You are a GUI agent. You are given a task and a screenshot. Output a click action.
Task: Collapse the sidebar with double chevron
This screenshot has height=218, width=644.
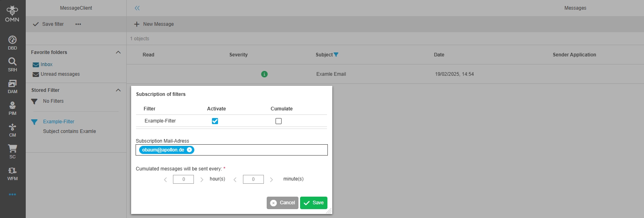137,8
